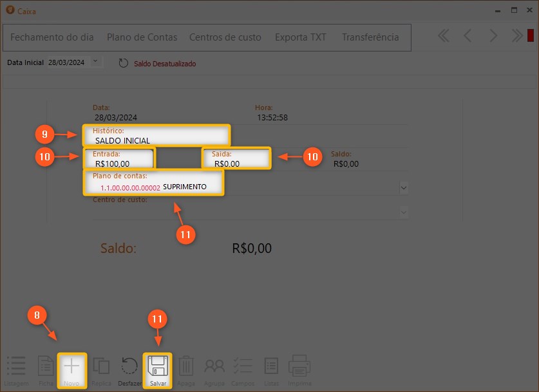Click the Imprime printer icon
This screenshot has height=392, width=539.
(x=299, y=366)
